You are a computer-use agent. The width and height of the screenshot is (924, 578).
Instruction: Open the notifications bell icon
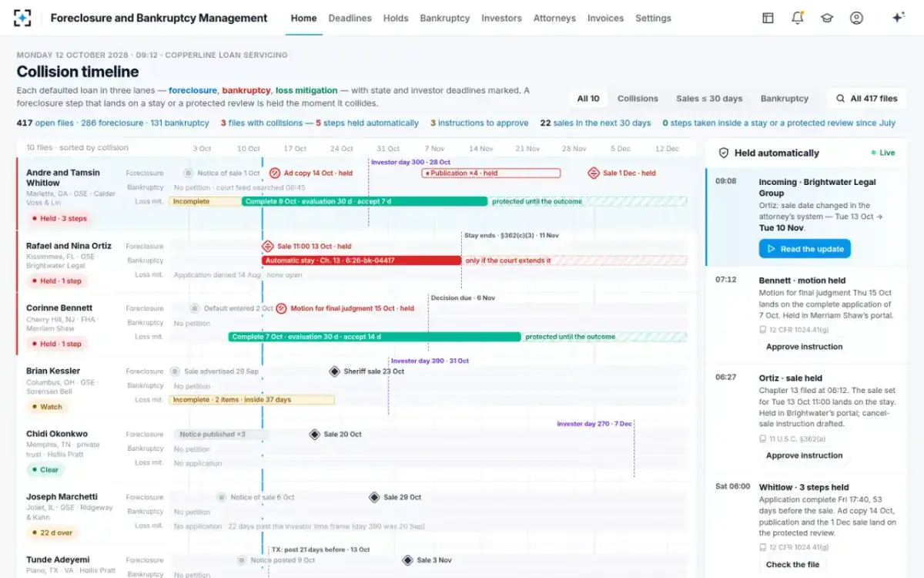[x=798, y=18]
